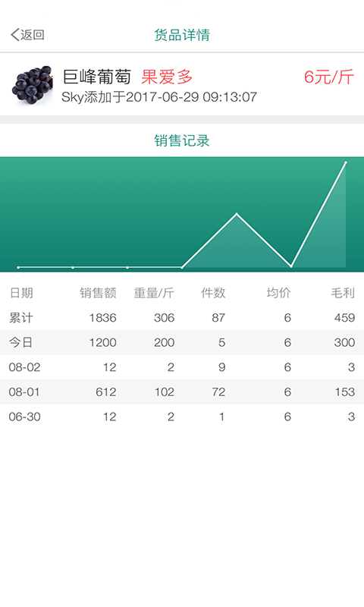Select the 08-02 date row
364x607 pixels.
click(x=182, y=367)
